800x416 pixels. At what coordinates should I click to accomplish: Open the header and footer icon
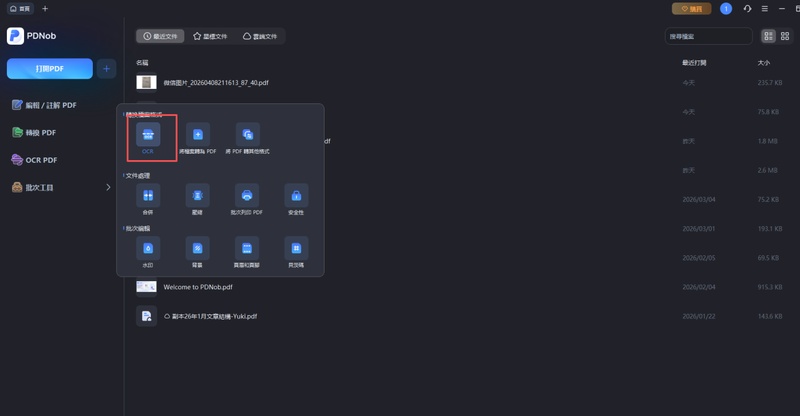pos(246,247)
